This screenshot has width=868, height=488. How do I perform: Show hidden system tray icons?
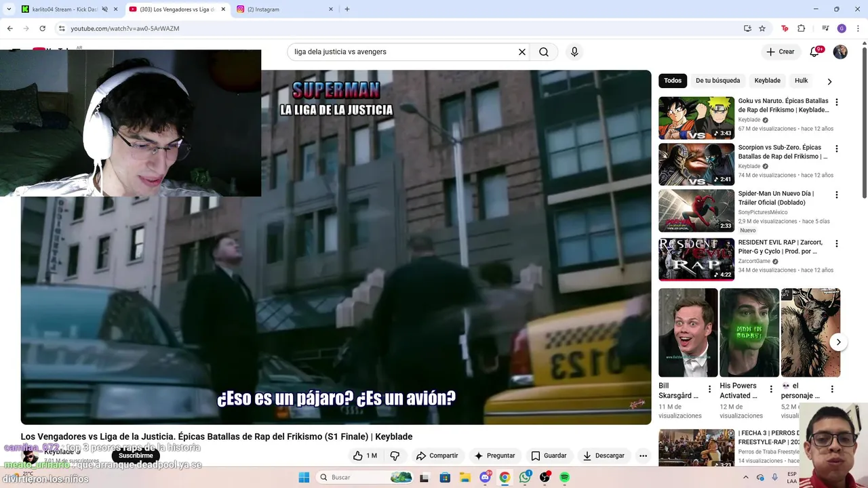745,477
